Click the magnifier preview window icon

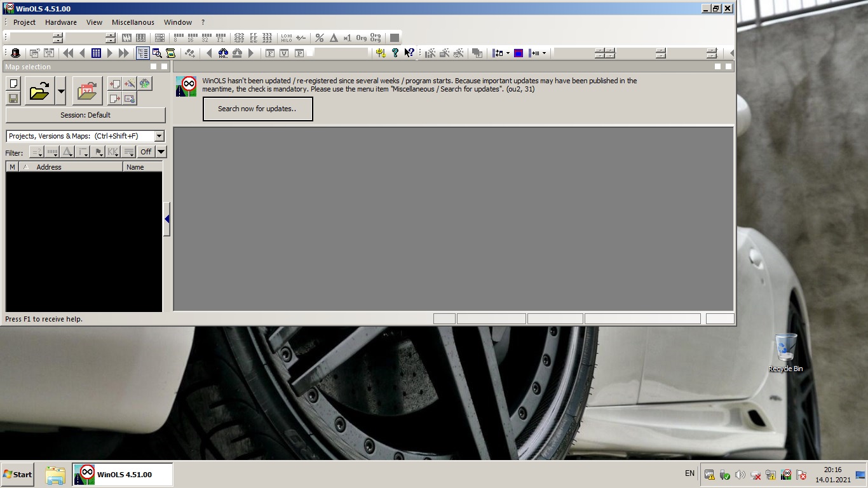click(x=157, y=53)
